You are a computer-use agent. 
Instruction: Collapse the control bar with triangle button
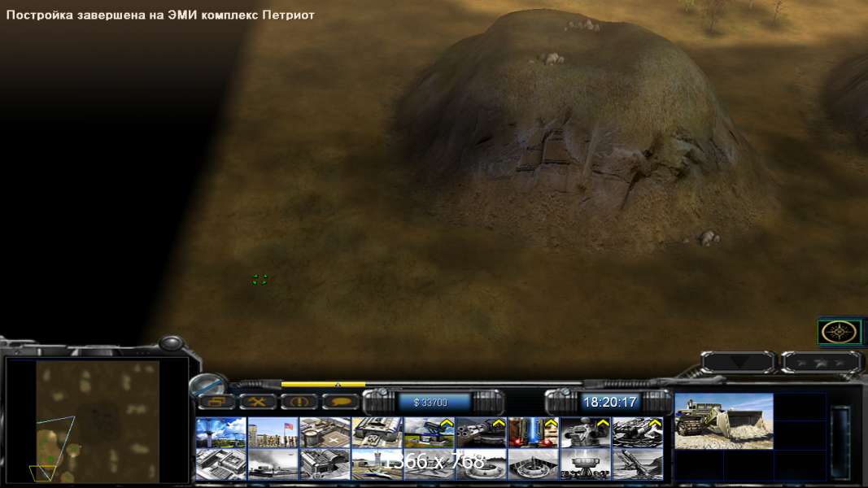pos(739,363)
